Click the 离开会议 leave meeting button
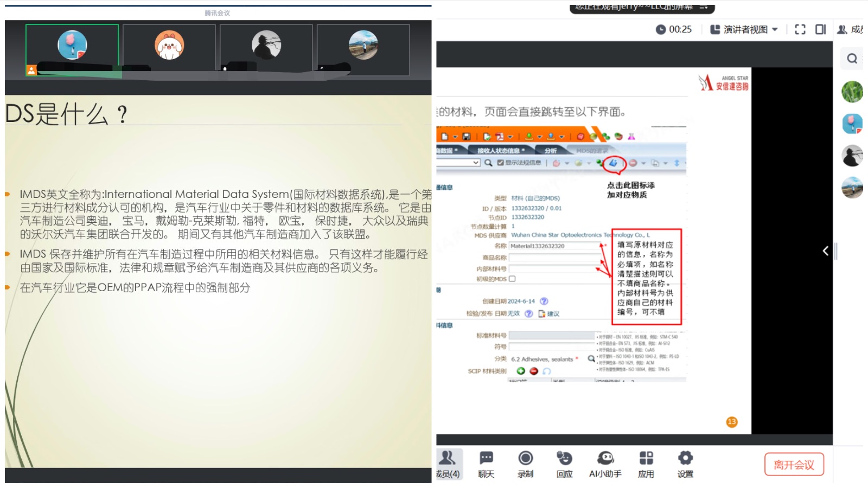 (794, 465)
